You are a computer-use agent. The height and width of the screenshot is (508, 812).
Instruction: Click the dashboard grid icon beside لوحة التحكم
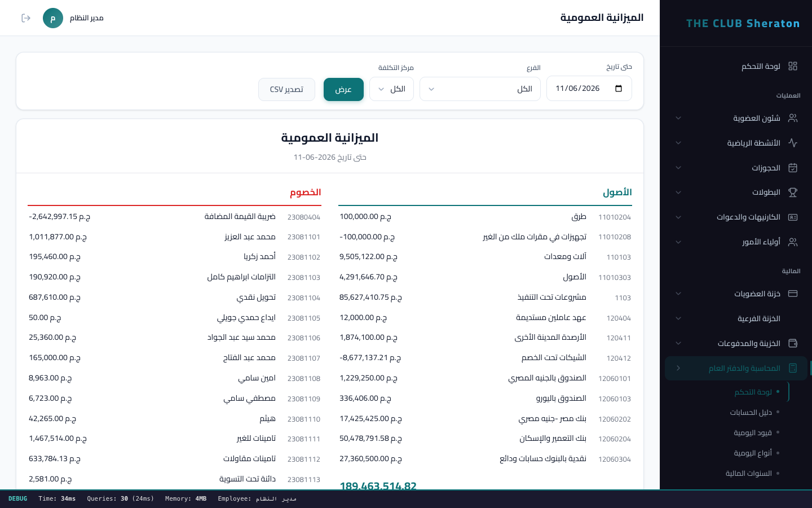coord(793,66)
